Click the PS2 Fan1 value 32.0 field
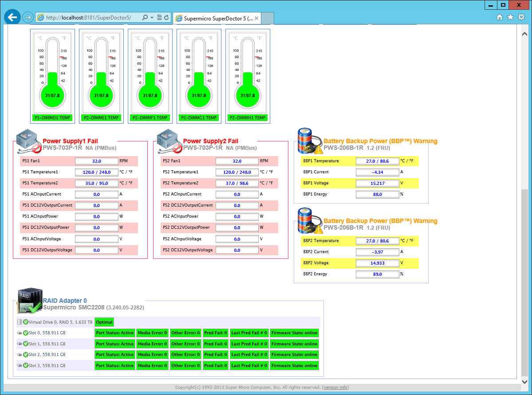Screen dimensions: 532x395 point(237,161)
